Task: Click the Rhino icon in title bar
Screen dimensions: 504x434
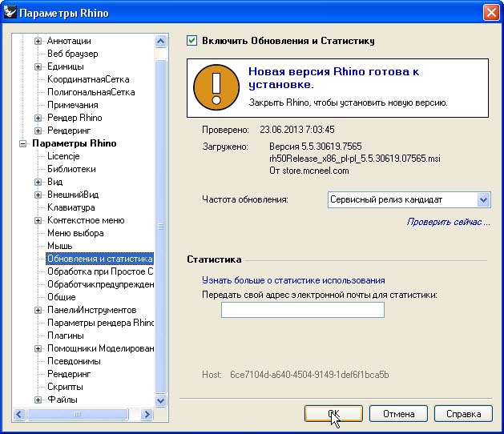Action: 10,13
